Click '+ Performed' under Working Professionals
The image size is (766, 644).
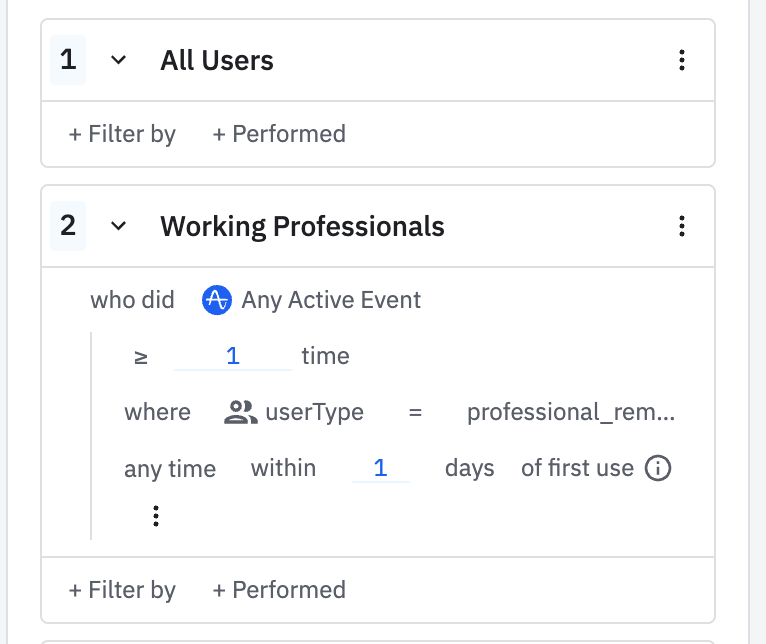[279, 590]
